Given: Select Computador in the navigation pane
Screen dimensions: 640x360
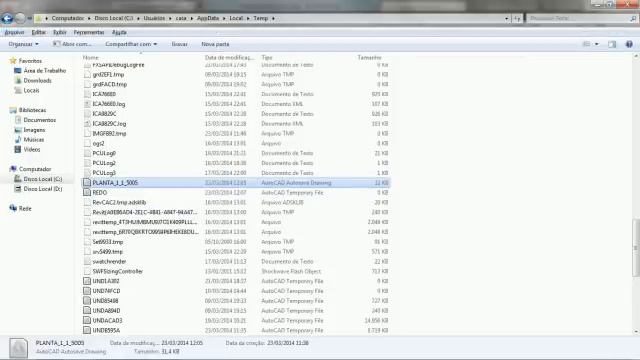Looking at the screenshot, I should point(35,169).
